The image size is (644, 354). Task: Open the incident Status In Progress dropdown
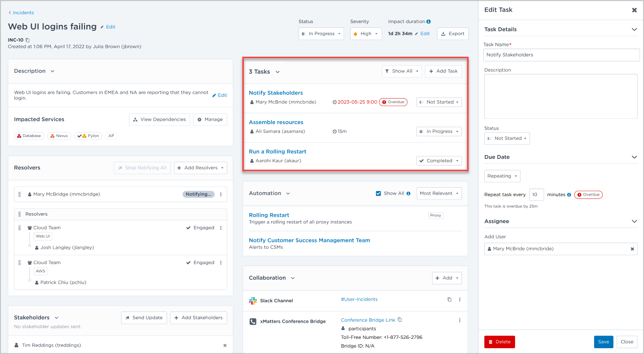coord(321,34)
